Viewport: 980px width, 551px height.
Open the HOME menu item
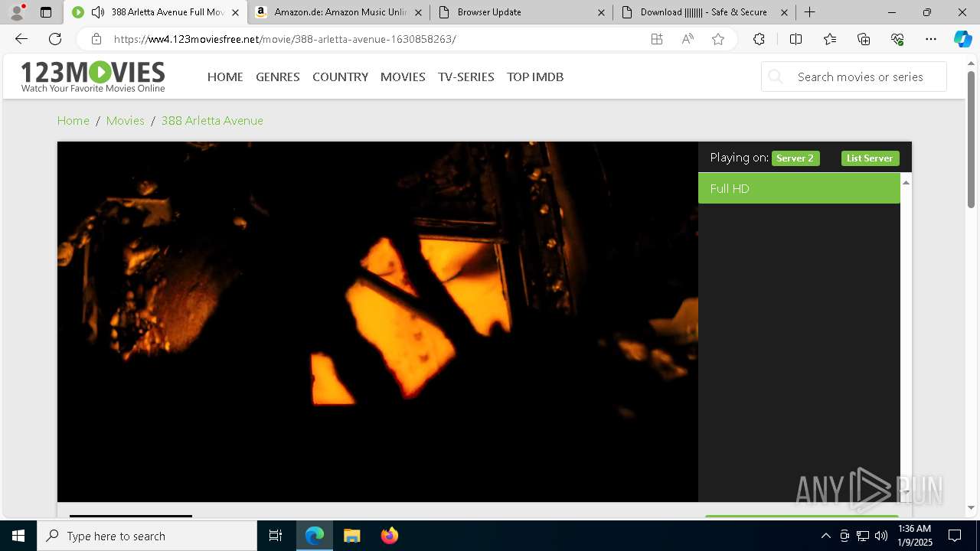(x=225, y=77)
